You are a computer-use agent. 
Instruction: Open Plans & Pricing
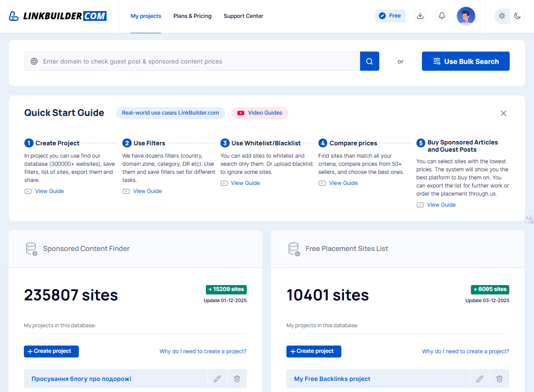[192, 16]
